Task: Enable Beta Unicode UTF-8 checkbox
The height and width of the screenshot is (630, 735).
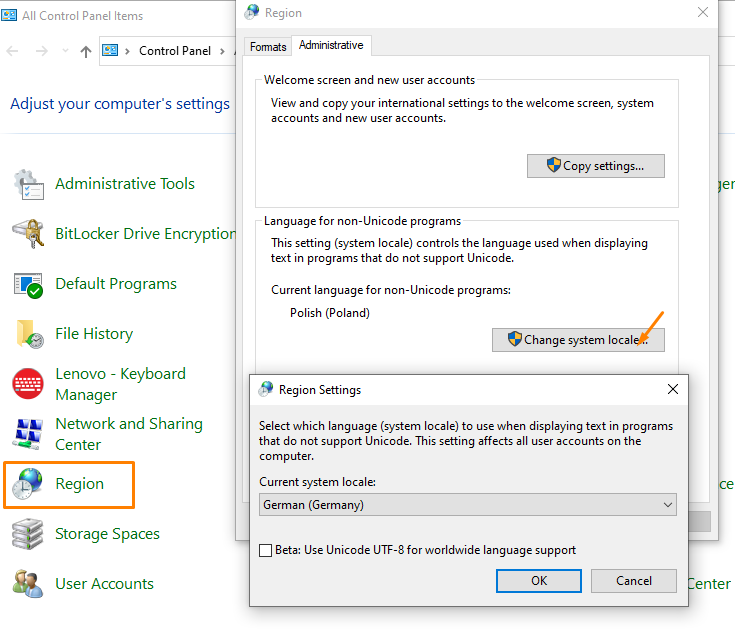Action: [265, 550]
